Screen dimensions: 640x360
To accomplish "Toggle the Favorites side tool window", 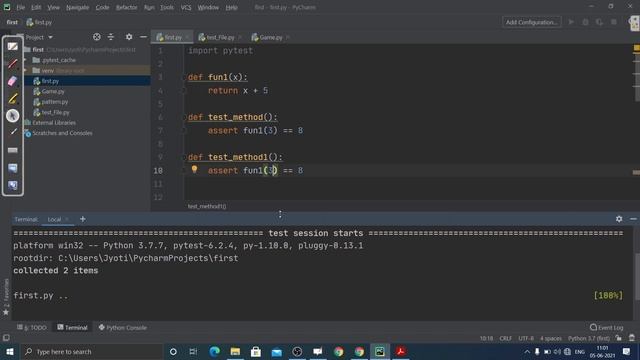I will point(6,297).
